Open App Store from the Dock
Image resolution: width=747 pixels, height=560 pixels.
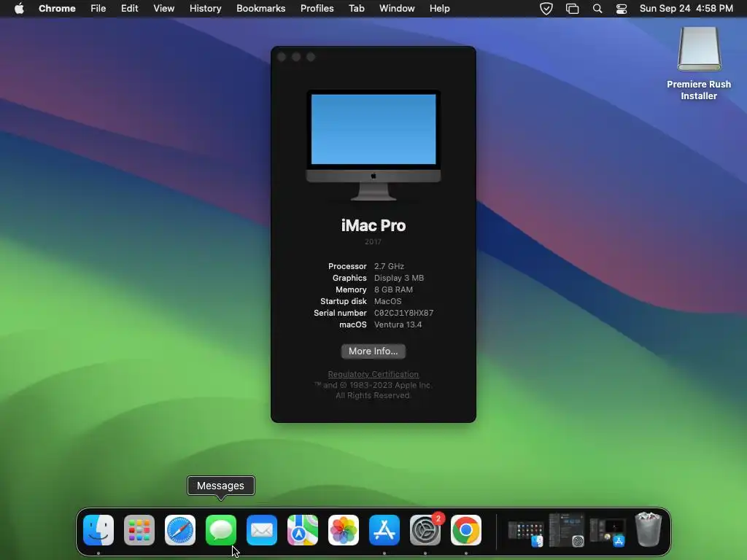384,530
